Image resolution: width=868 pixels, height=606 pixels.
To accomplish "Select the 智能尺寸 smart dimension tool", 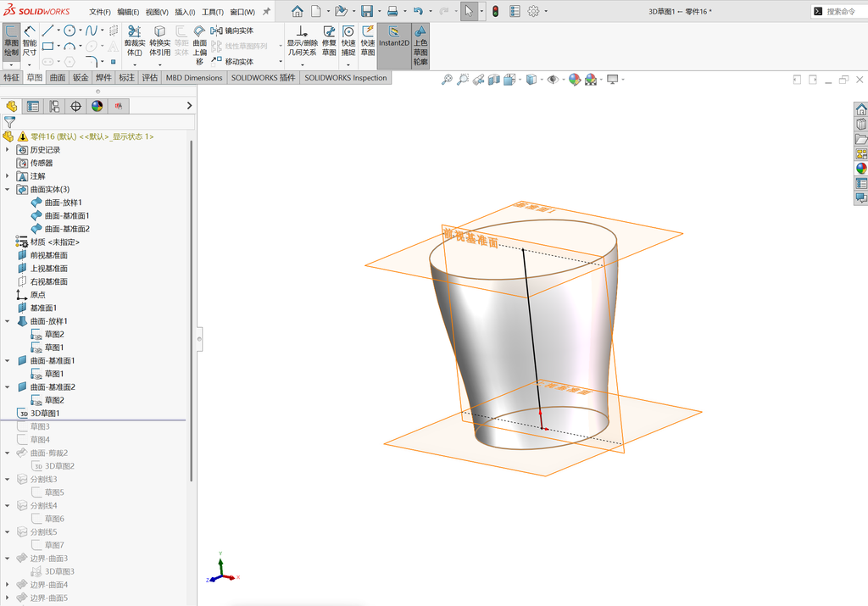I will pyautogui.click(x=30, y=41).
